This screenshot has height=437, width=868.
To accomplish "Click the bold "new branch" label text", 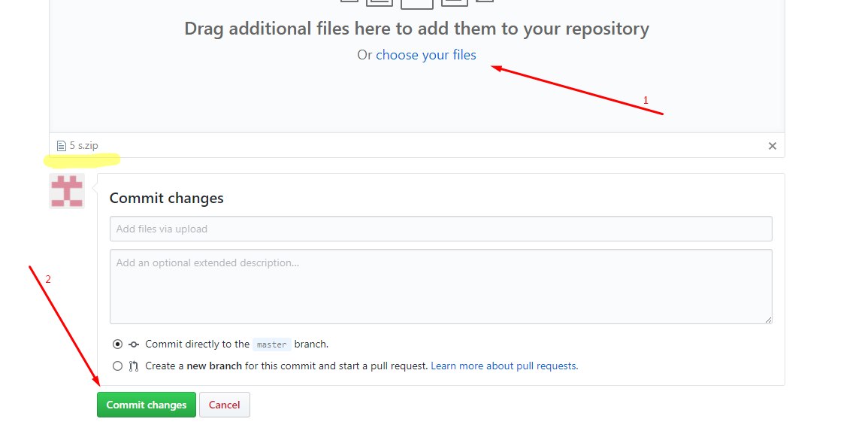I will (x=214, y=366).
